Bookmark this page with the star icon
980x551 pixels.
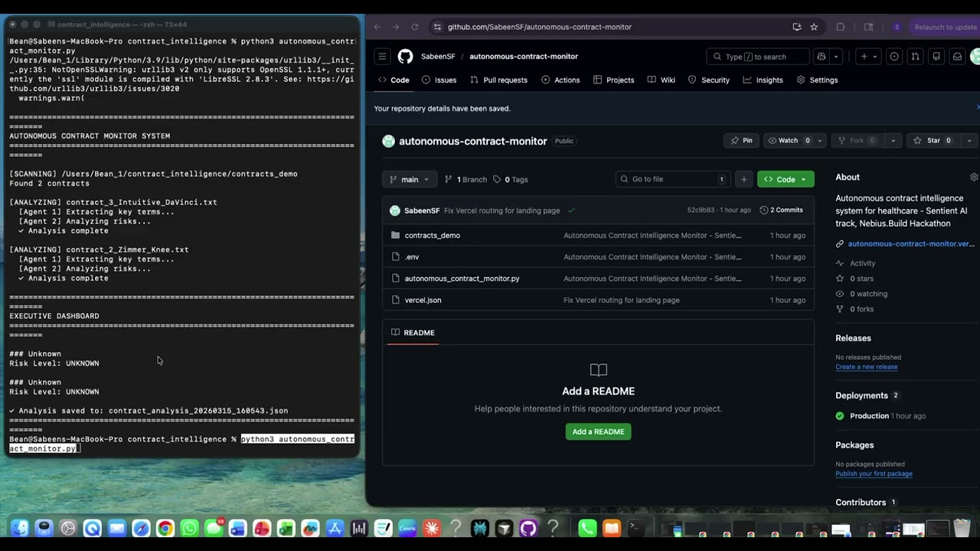point(814,27)
